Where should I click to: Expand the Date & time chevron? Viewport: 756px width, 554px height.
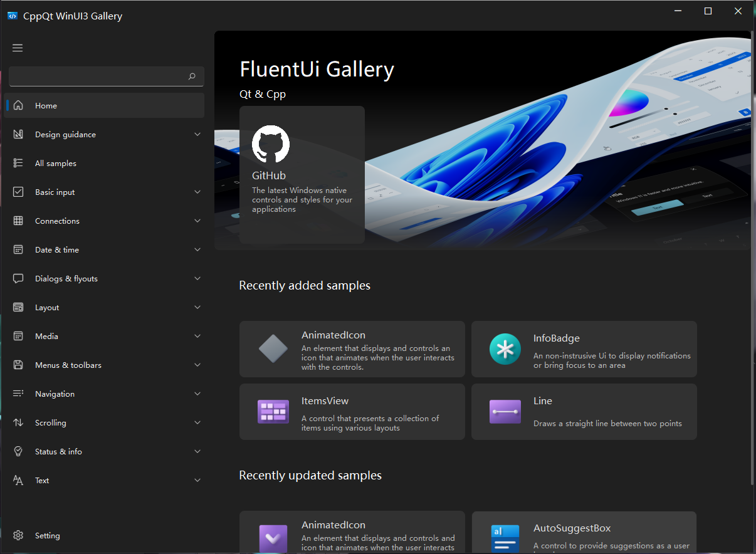tap(197, 249)
